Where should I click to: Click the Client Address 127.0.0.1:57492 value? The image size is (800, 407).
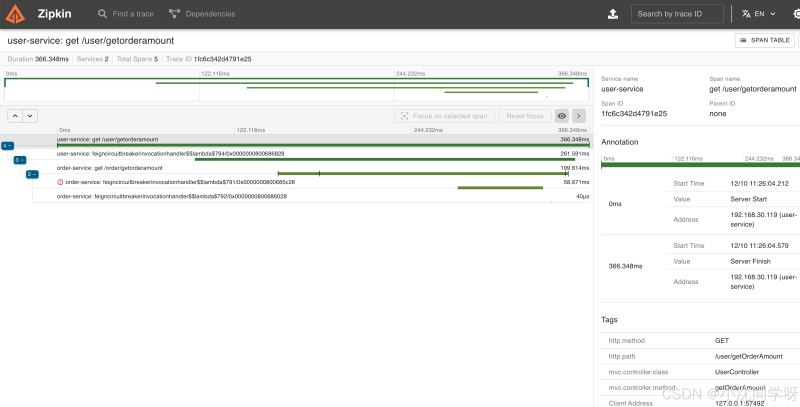point(740,403)
